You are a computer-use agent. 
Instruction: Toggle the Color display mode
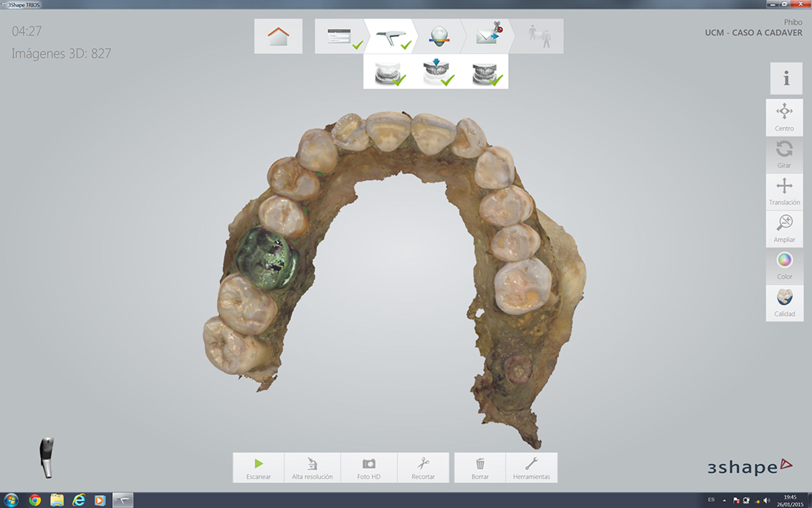(x=784, y=266)
